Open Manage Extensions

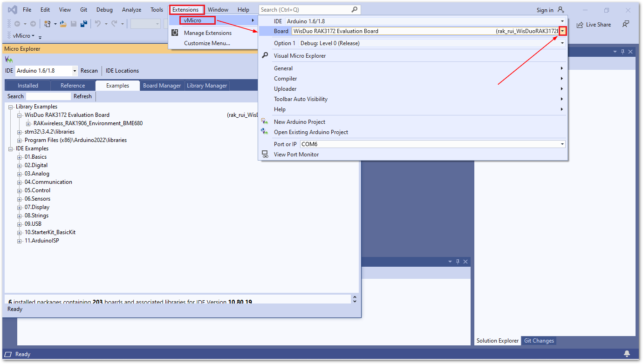(207, 33)
